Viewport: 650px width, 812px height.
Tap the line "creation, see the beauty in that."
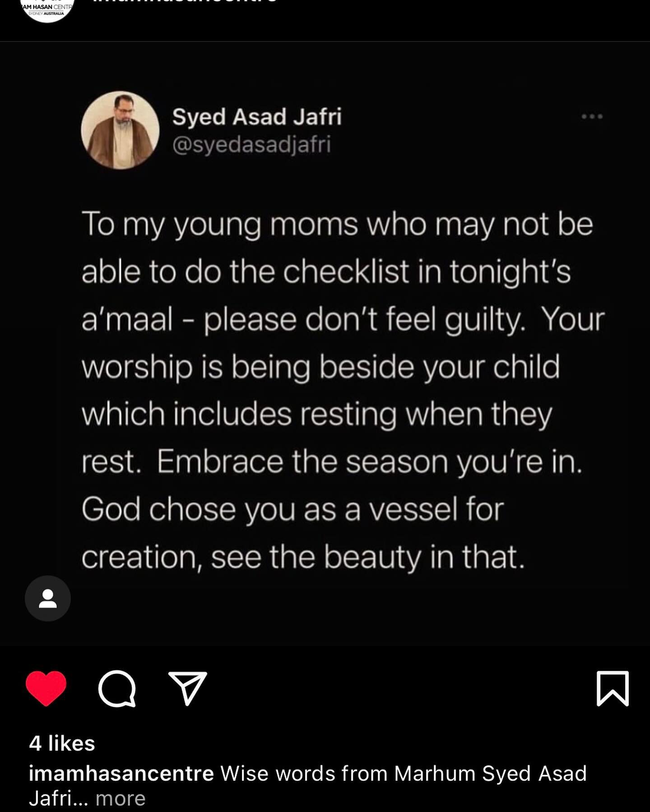[x=303, y=557]
